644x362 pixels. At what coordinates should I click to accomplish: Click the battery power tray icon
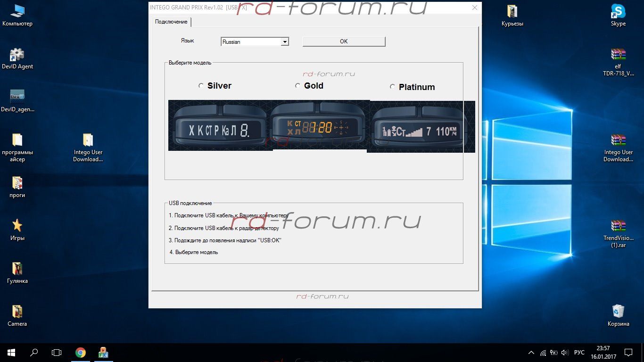(553, 353)
